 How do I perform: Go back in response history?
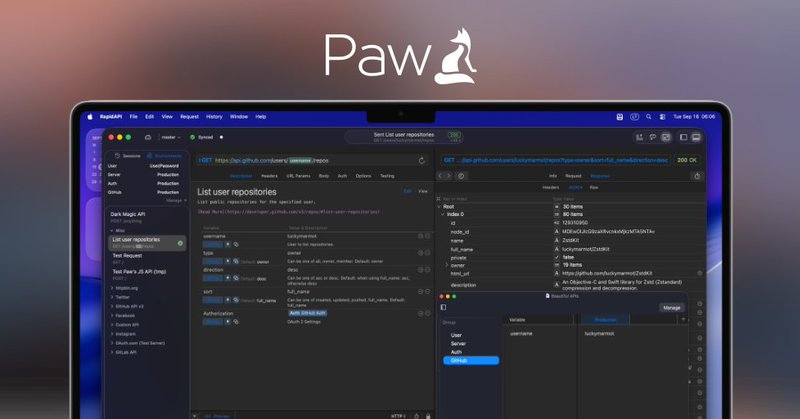pos(440,176)
